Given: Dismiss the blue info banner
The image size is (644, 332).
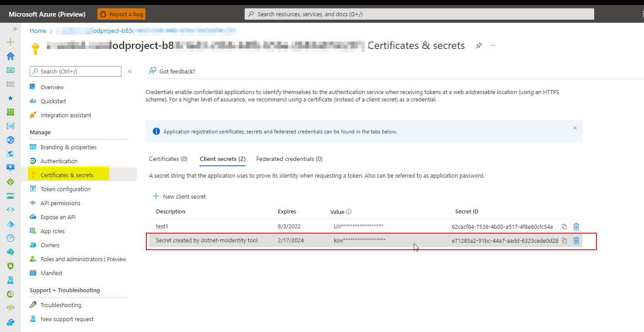Looking at the screenshot, I should point(575,128).
